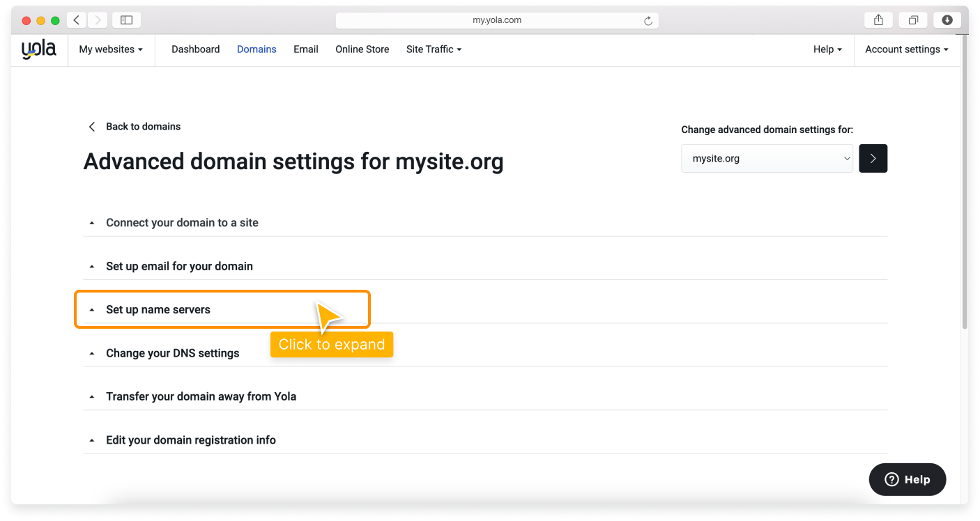Viewport: 980px width, 521px height.
Task: Click the browser back arrow icon
Action: [77, 20]
